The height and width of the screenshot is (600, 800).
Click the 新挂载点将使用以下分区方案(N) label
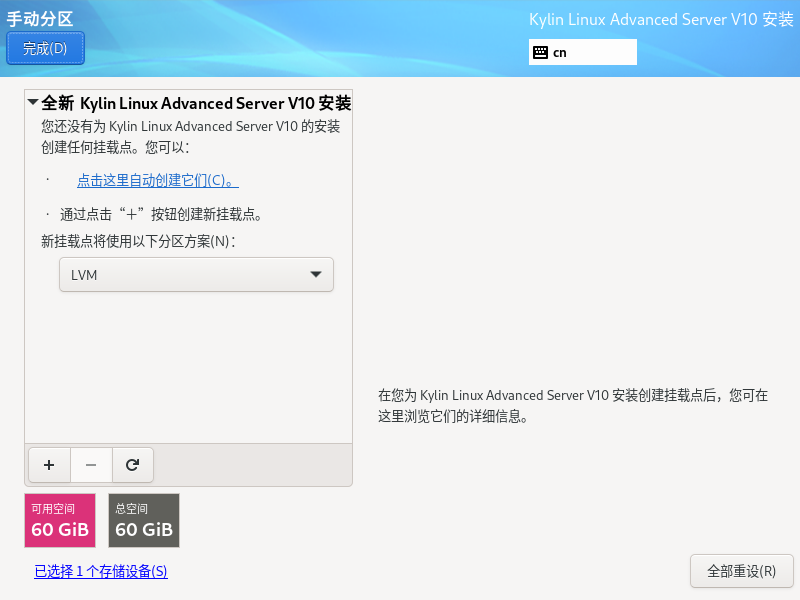(138, 241)
